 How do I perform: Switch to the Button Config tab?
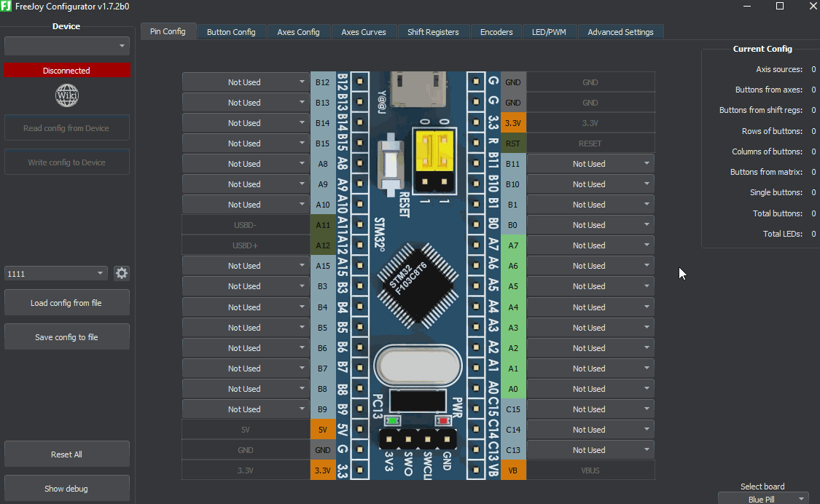[x=231, y=32]
